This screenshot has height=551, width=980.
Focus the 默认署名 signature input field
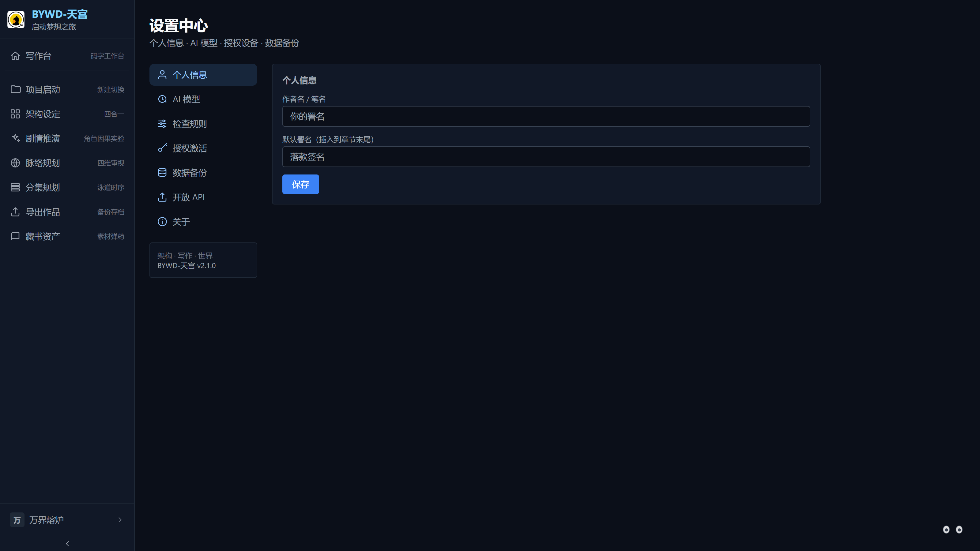546,157
